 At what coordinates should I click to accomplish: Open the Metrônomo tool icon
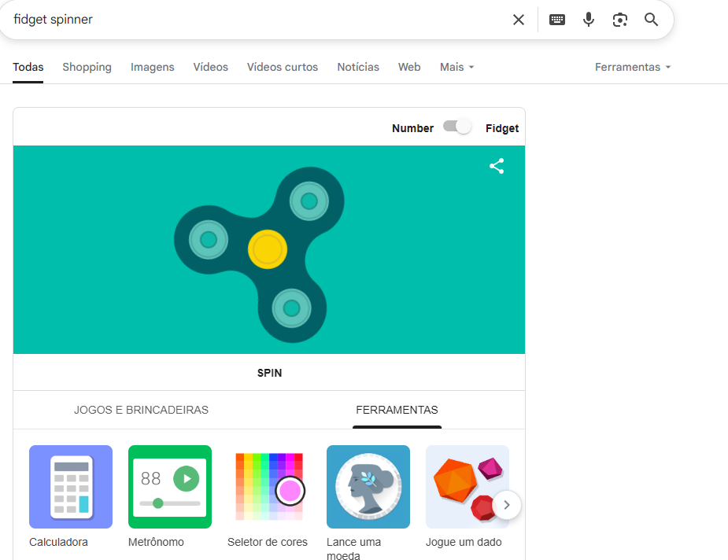tap(170, 487)
